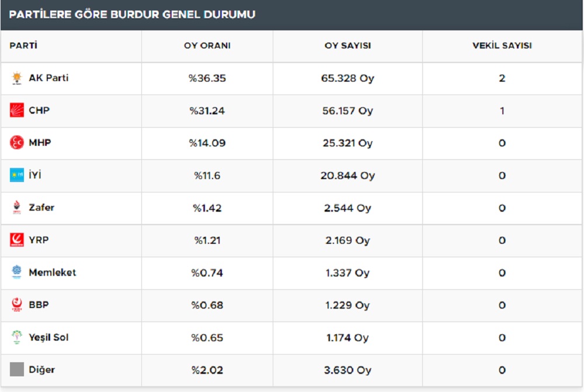Click Memleket's deputy count of 0

(x=502, y=272)
